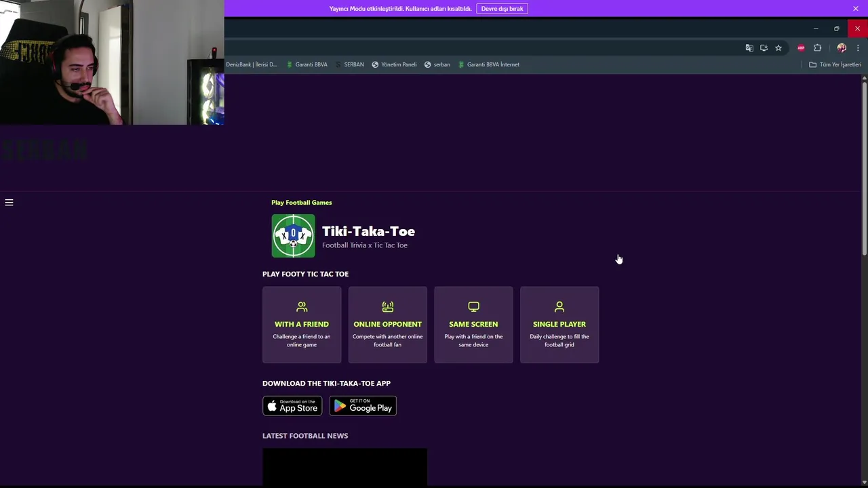This screenshot has height=488, width=868.
Task: Dismiss the purple streamer mode banner
Action: click(856, 8)
